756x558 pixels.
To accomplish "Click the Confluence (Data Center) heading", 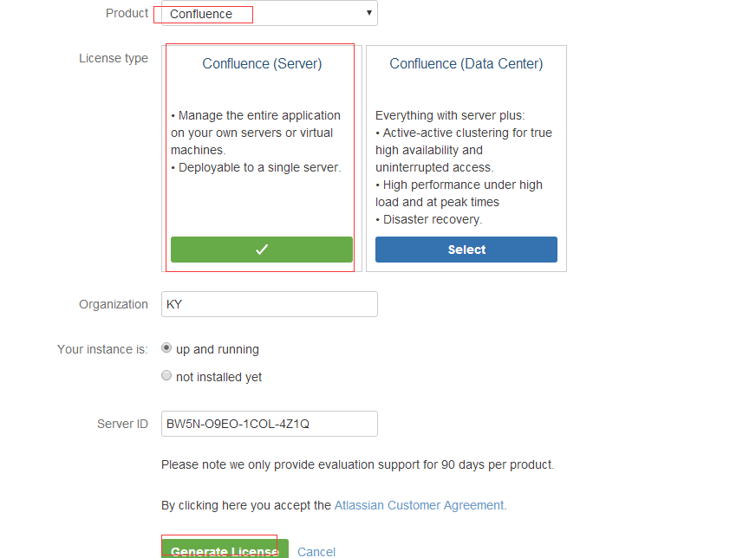I will pos(466,63).
